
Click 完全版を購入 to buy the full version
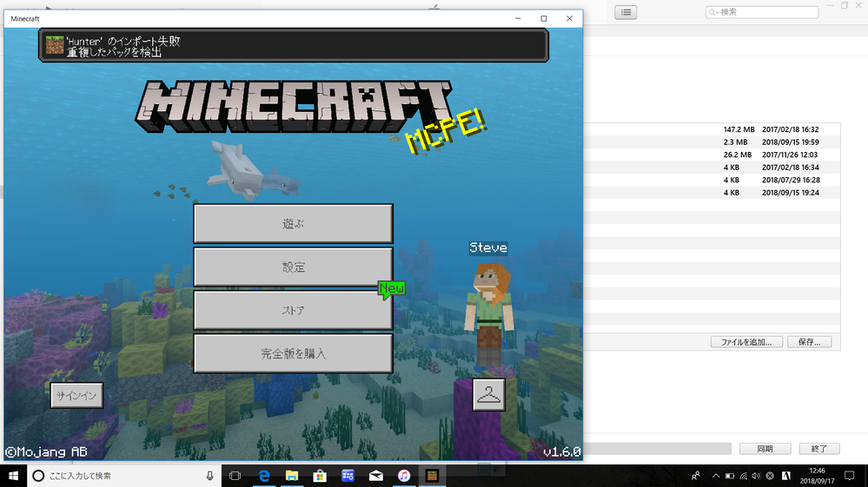pyautogui.click(x=294, y=353)
